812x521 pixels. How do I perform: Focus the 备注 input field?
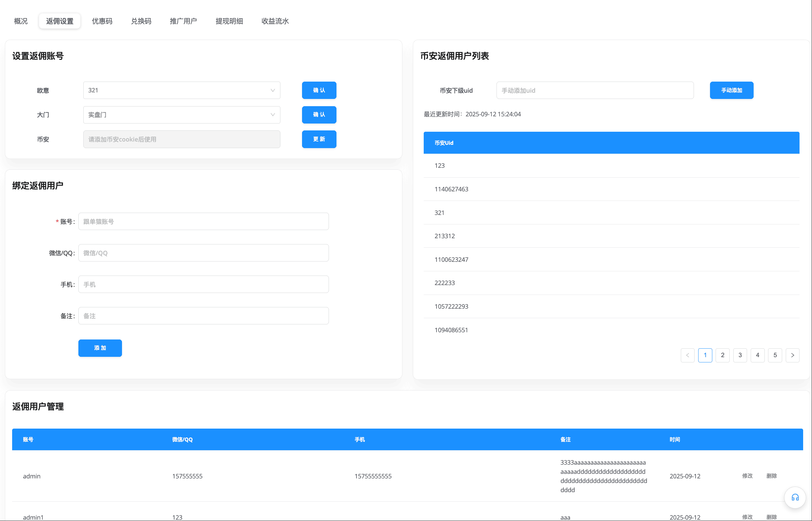click(203, 316)
